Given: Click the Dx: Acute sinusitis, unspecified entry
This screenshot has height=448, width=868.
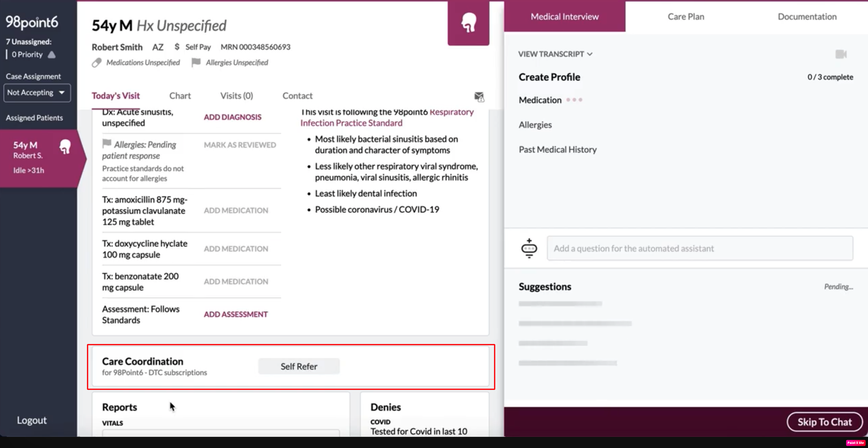Looking at the screenshot, I should [x=138, y=117].
